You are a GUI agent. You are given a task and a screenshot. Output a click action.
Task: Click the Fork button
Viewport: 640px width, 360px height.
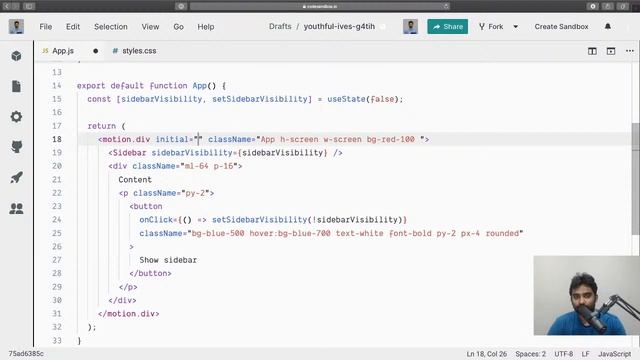[491, 27]
